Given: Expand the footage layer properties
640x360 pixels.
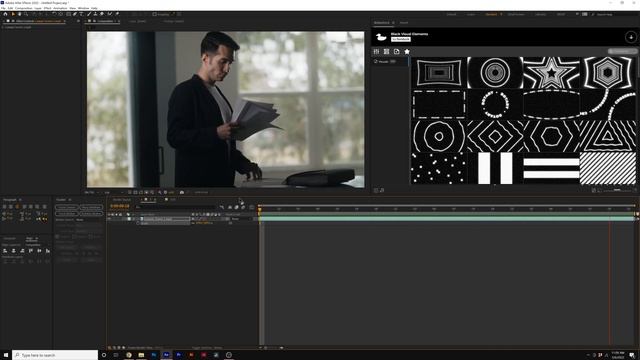Looking at the screenshot, I should pyautogui.click(x=134, y=219).
